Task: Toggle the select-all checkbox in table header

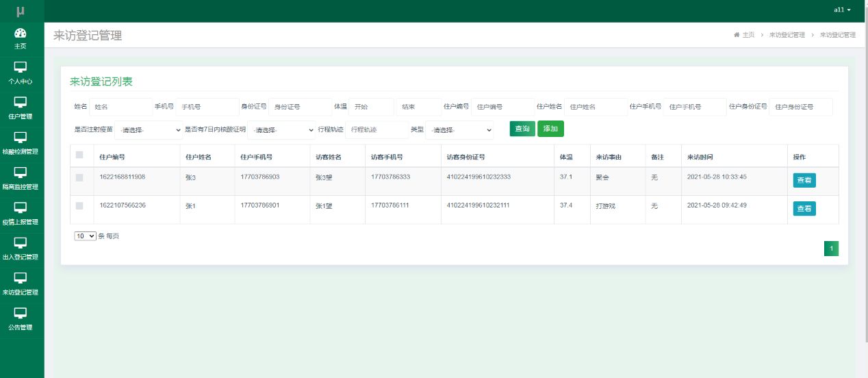Action: 79,155
